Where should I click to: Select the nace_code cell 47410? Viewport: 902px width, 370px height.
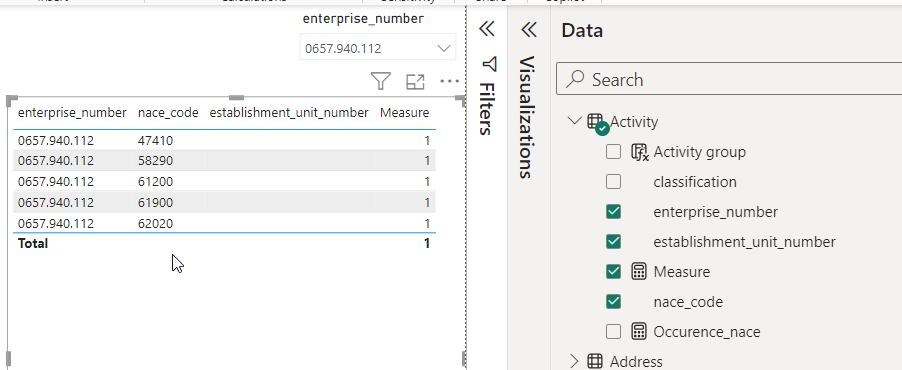(x=155, y=140)
